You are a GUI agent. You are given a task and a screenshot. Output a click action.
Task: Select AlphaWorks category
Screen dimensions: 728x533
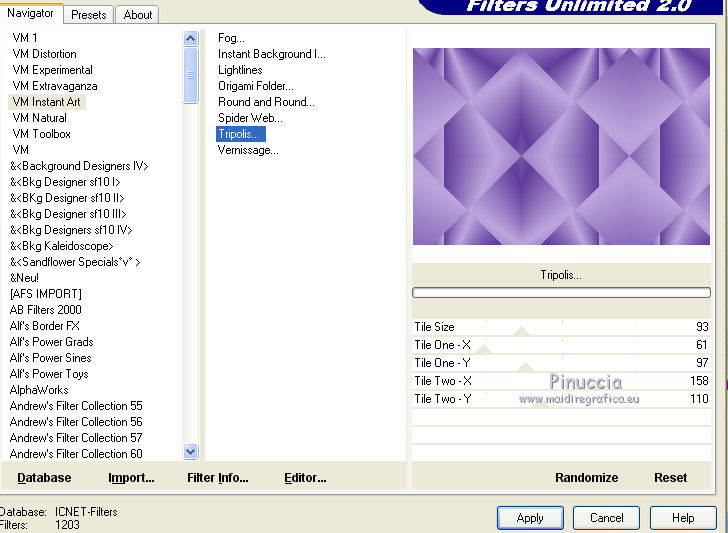pyautogui.click(x=39, y=390)
